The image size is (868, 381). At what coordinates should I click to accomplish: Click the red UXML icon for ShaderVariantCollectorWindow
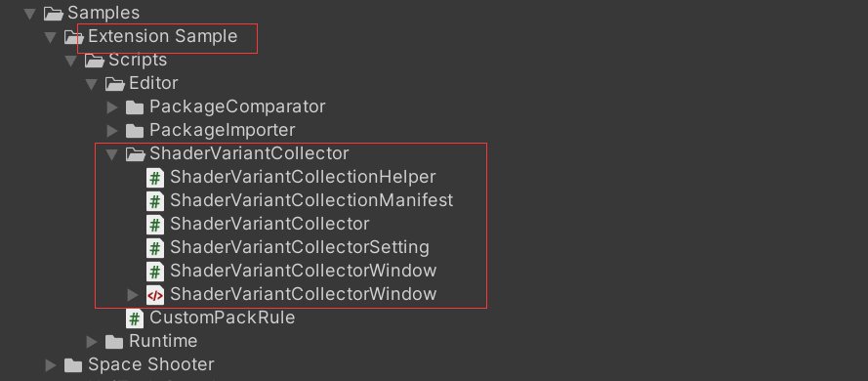(155, 295)
